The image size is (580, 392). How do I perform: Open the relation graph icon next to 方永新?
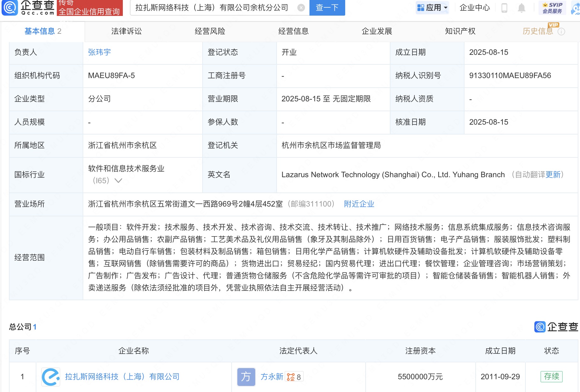pos(291,377)
